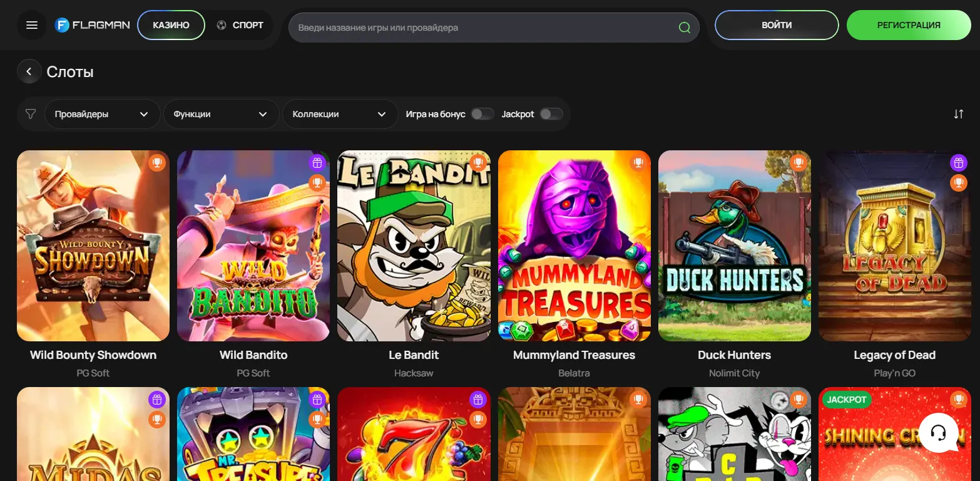Image resolution: width=980 pixels, height=481 pixels.
Task: Toggle the Игра на бонус switch
Action: pyautogui.click(x=482, y=114)
